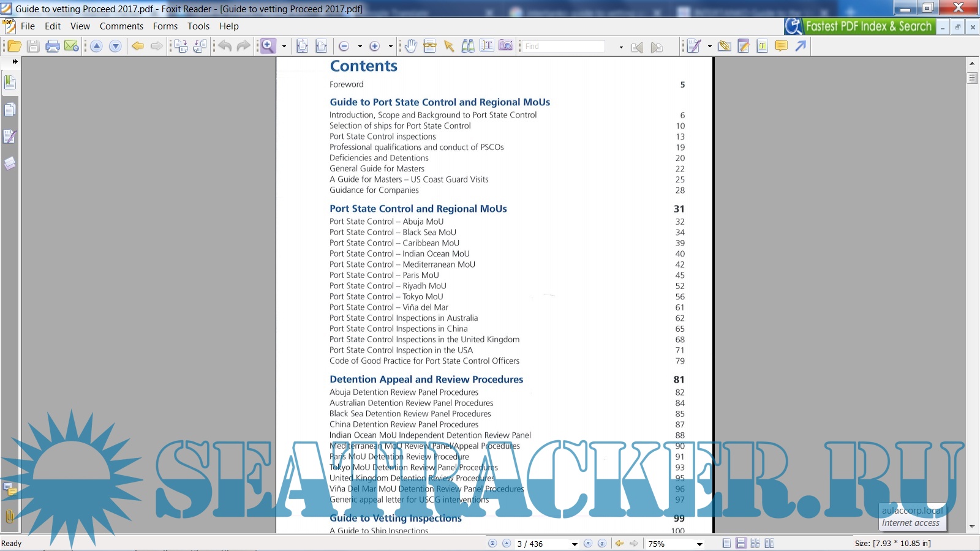Click the Snapshot camera icon
This screenshot has width=980, height=551.
pyautogui.click(x=506, y=46)
